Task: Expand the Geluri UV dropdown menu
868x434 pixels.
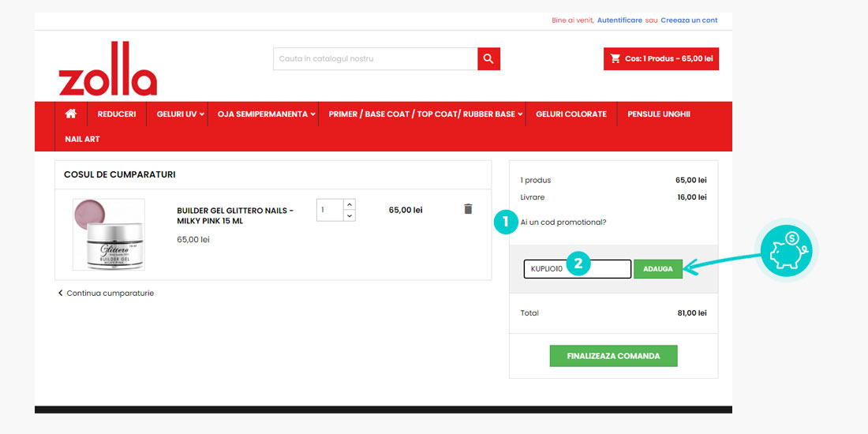Action: [x=180, y=114]
